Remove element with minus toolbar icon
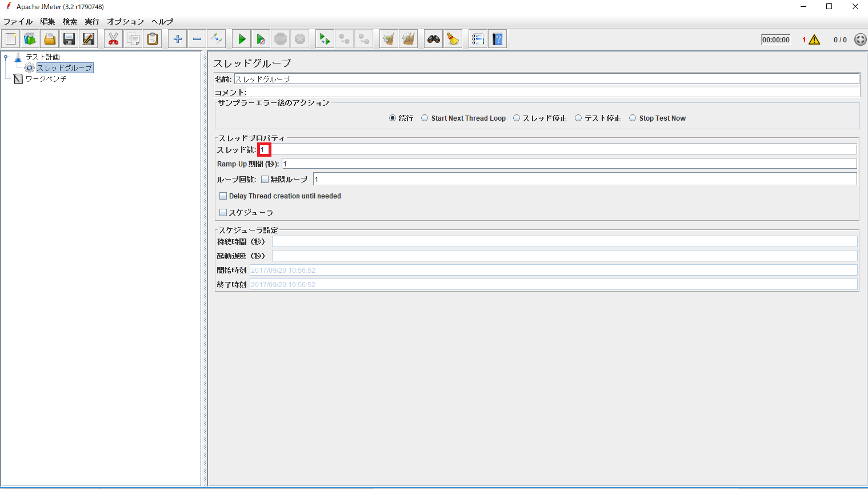 pyautogui.click(x=197, y=38)
